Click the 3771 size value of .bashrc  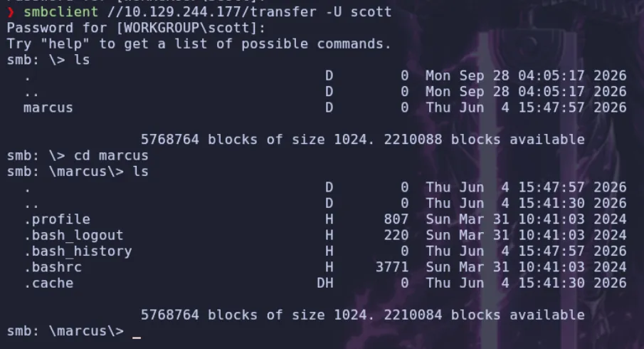click(392, 267)
